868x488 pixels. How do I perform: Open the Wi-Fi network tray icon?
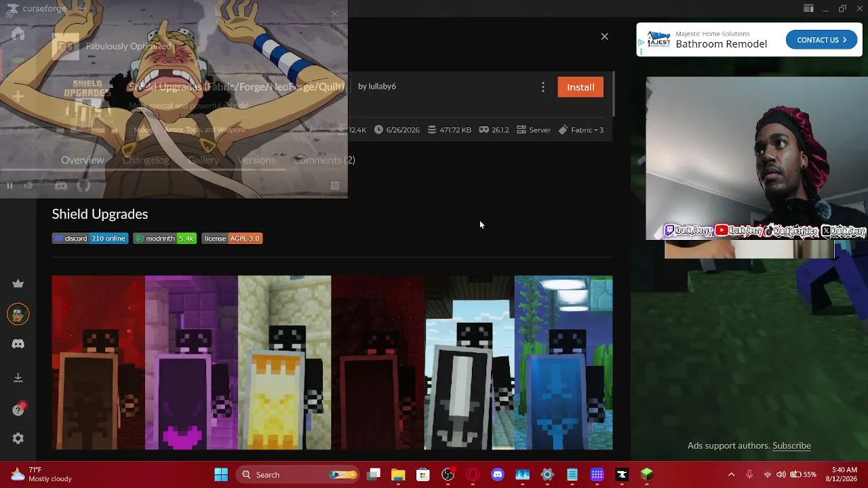pyautogui.click(x=768, y=474)
